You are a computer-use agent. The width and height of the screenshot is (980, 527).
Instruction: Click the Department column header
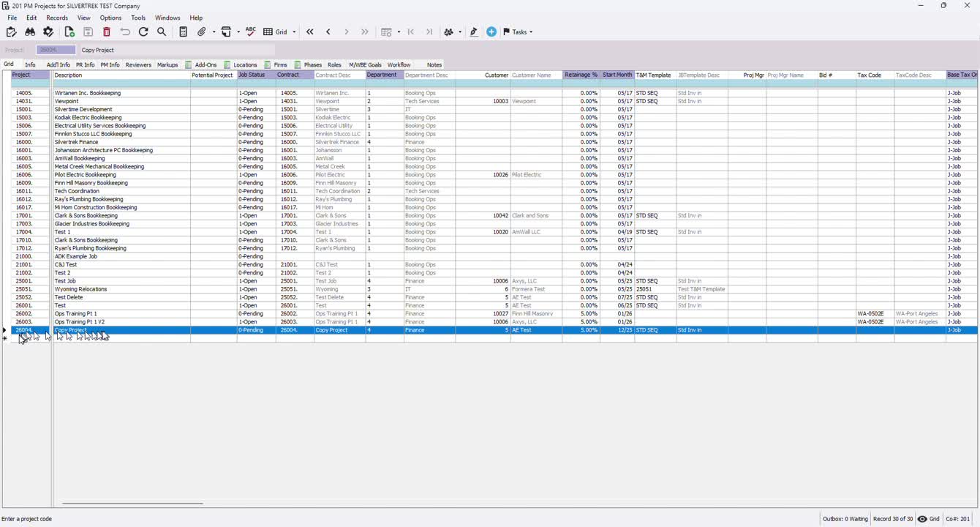pyautogui.click(x=384, y=75)
